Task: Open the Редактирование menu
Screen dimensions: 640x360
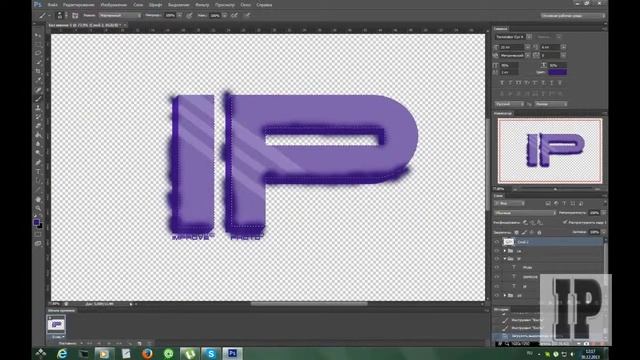Action: (x=79, y=5)
